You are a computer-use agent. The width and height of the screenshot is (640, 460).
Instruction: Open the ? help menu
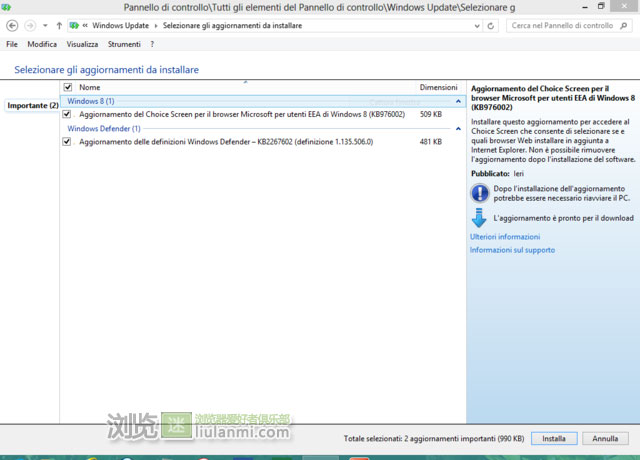pos(152,44)
